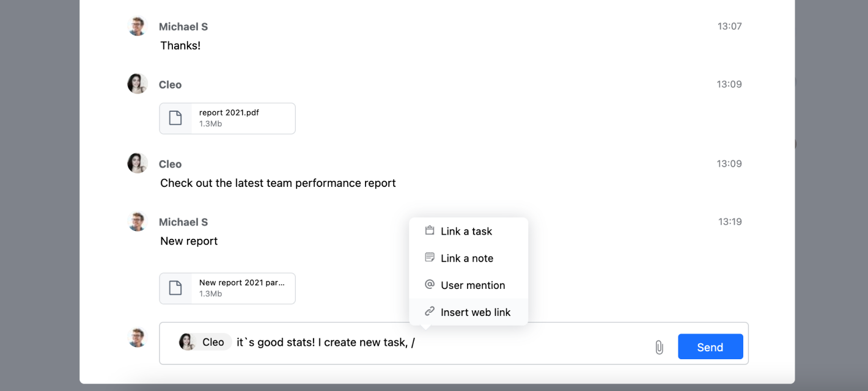Click the @ icon for User mention
The image size is (868, 391).
[430, 285]
